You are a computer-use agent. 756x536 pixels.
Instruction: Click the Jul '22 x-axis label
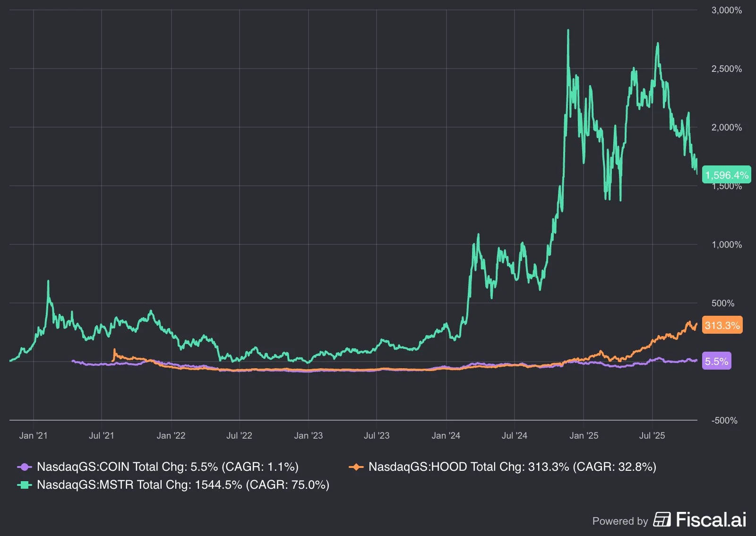click(x=239, y=435)
